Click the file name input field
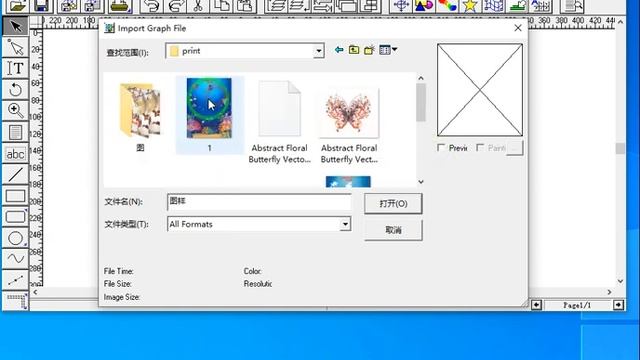Image resolution: width=640 pixels, height=360 pixels. click(259, 202)
